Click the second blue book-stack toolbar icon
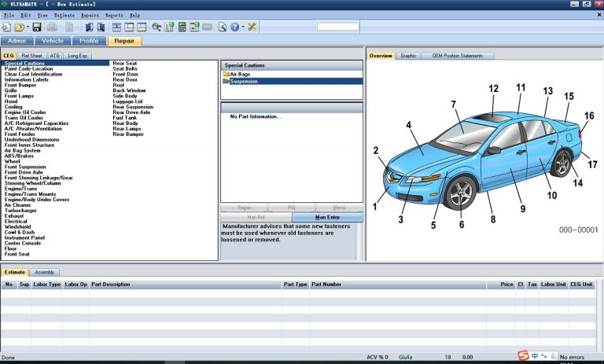 101,27
